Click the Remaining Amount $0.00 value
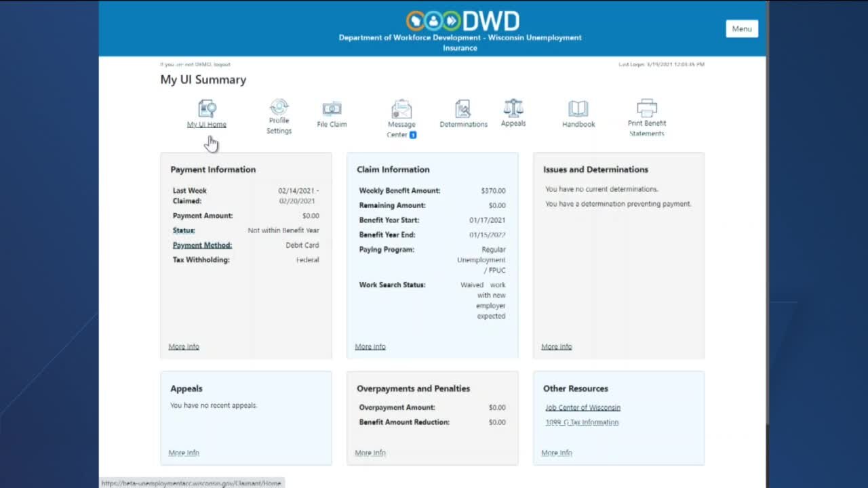Image resolution: width=868 pixels, height=488 pixels. [x=497, y=205]
